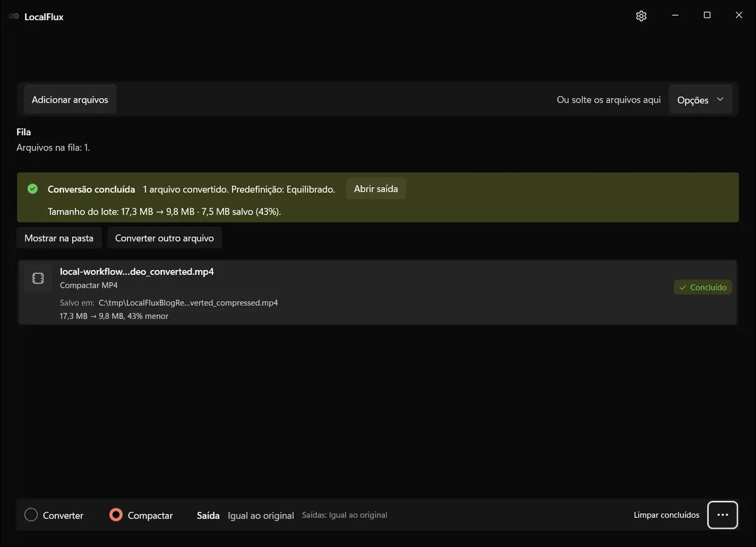Click the Conversão concluída heading
The image size is (756, 547).
(x=91, y=189)
